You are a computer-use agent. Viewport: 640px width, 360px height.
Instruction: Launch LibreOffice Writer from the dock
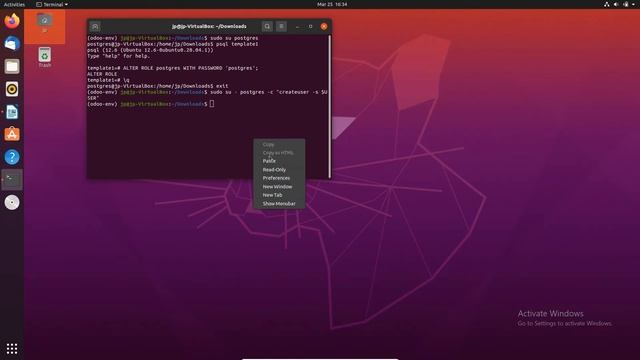12,112
